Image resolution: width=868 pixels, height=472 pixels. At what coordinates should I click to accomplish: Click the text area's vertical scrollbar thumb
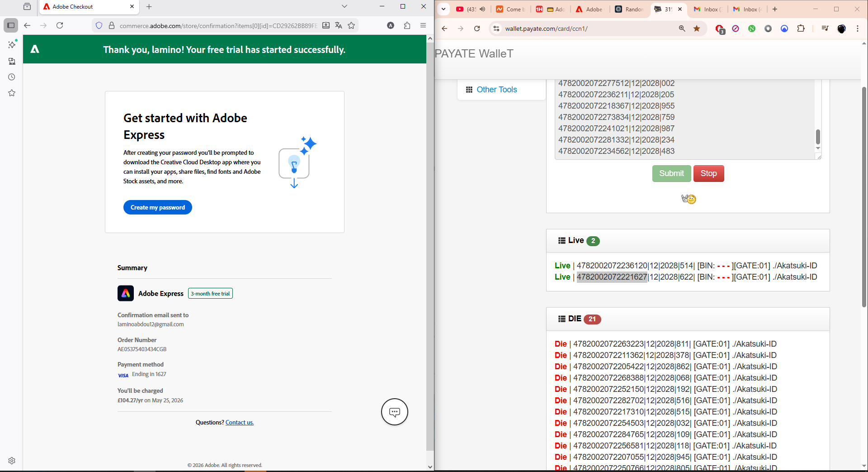(817, 136)
